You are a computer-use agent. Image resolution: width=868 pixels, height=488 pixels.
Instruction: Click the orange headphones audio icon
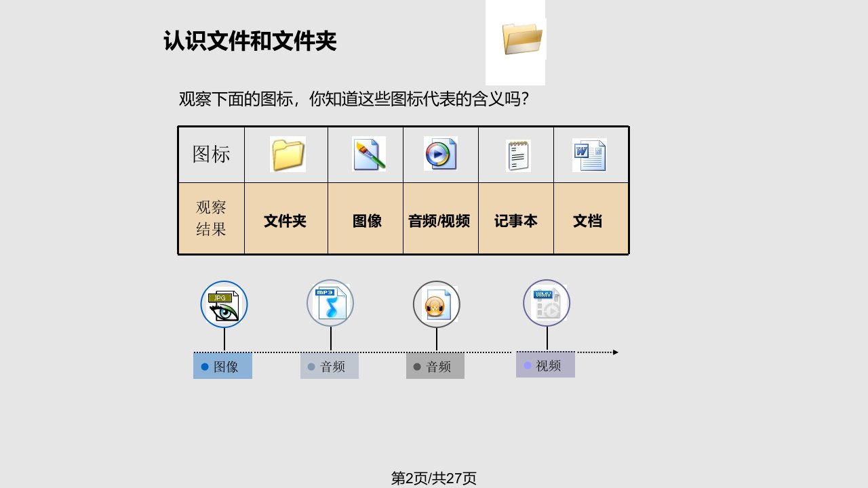pyautogui.click(x=437, y=304)
